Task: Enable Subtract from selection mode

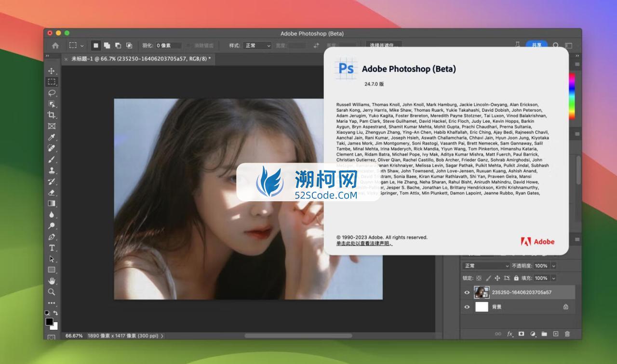Action: coord(118,45)
